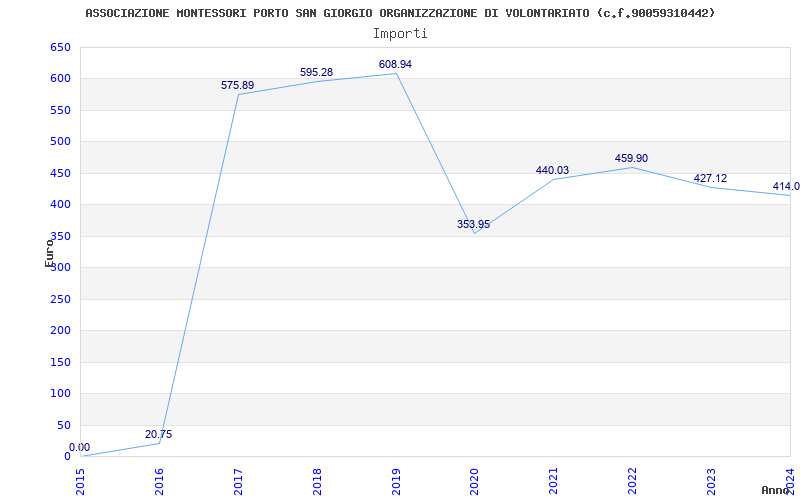Select the 0.00 data label for 2015
This screenshot has width=800, height=500.
click(x=80, y=447)
